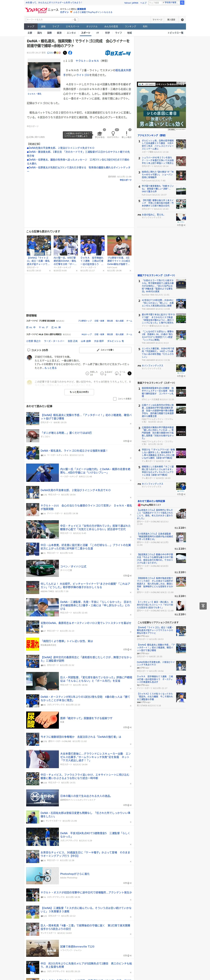Open the プロ野球トップ link
Viewport: 210px width, 980px height.
point(85,321)
